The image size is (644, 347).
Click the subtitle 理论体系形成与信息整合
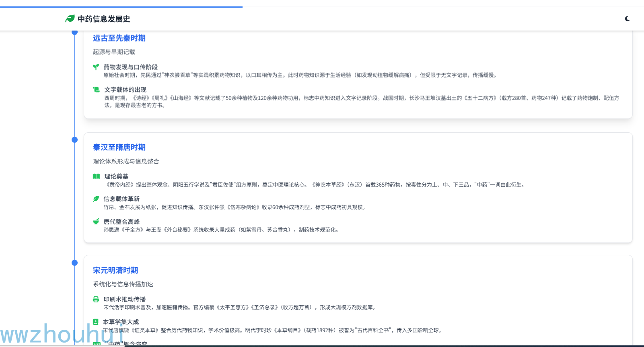pyautogui.click(x=126, y=162)
